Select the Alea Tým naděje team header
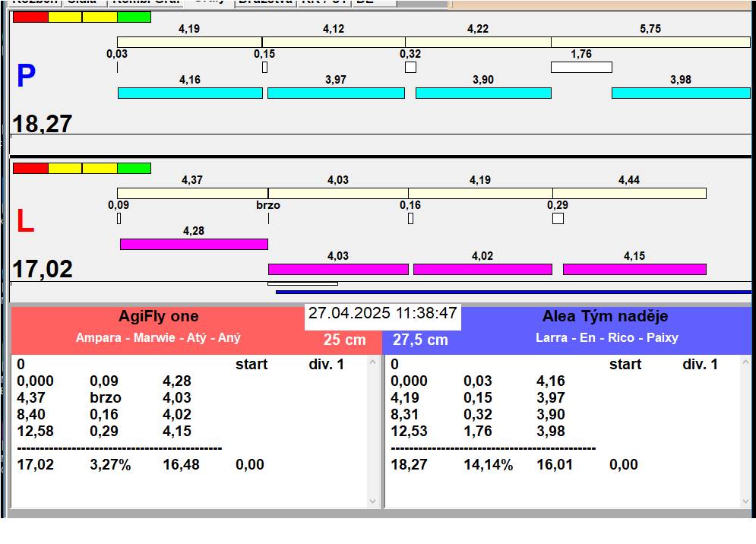The width and height of the screenshot is (756, 544). tap(605, 317)
